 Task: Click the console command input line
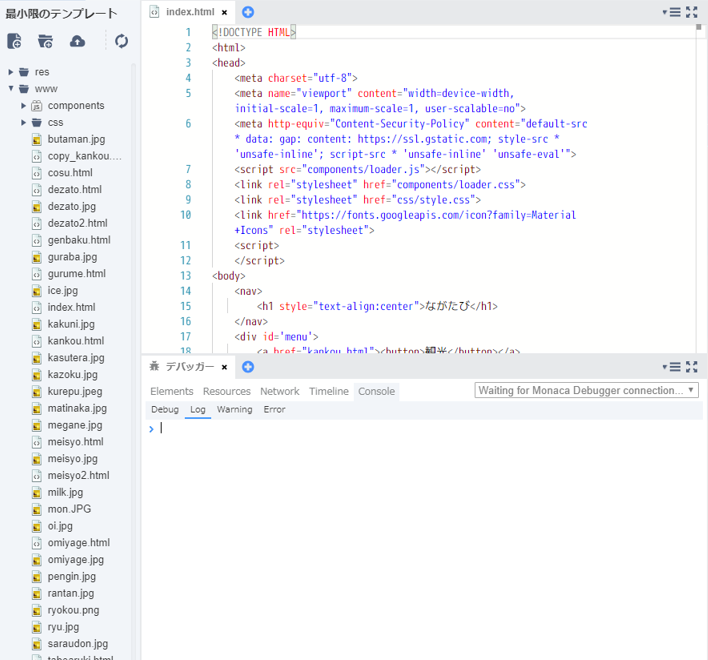click(424, 428)
